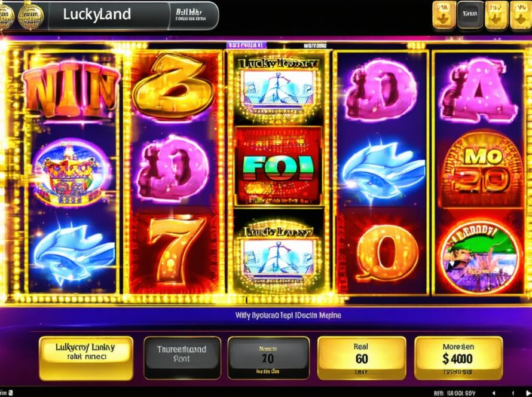Image resolution: width=532 pixels, height=397 pixels.
Task: Click the pink A symbol on reel five
Action: point(478,91)
